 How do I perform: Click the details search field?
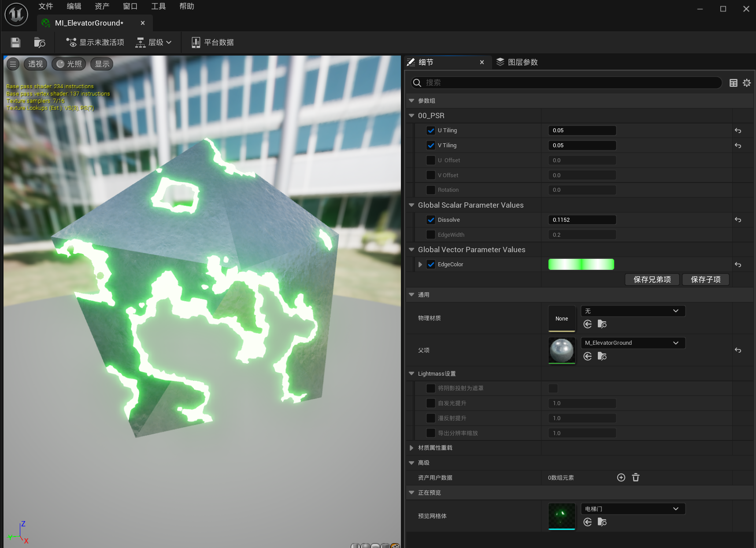pos(567,82)
